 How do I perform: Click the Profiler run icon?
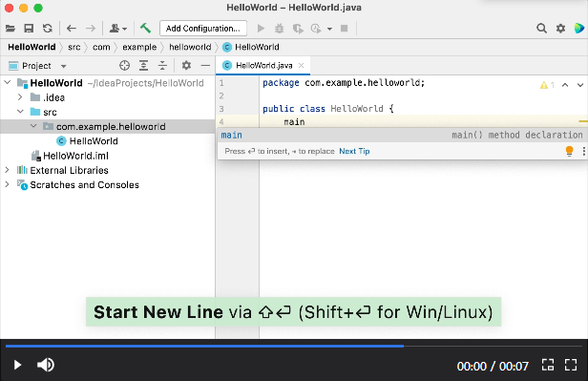[316, 29]
